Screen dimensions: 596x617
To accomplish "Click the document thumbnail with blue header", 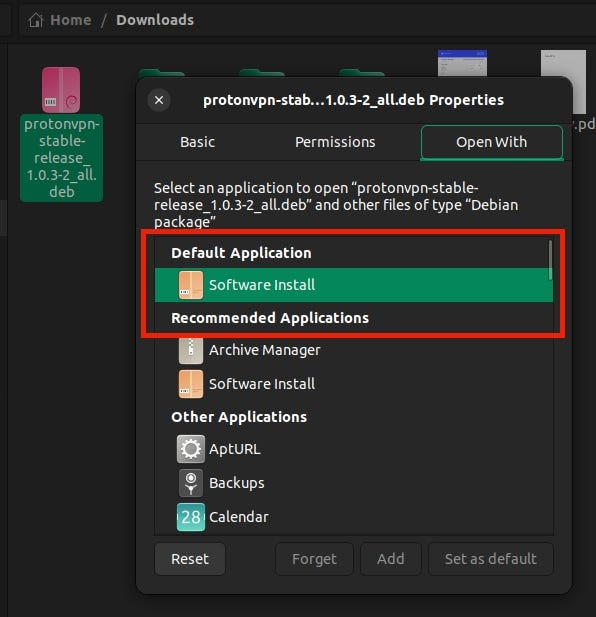I will tap(462, 63).
